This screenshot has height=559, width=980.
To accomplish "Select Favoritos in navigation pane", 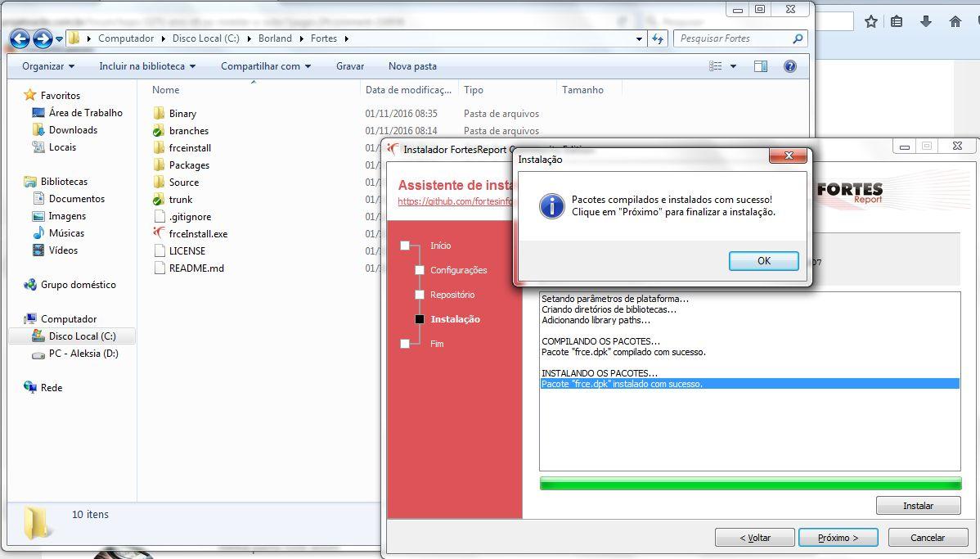I will [x=60, y=96].
